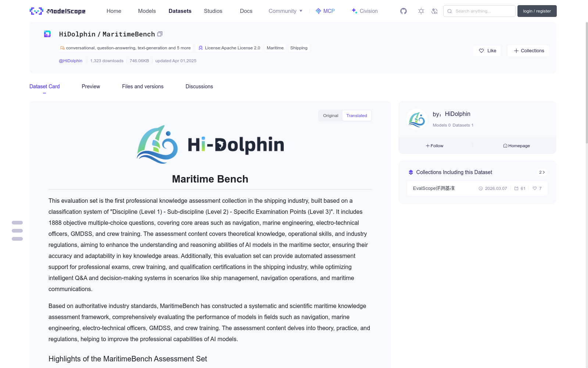
Task: Click the heart icon on EvalScope collection
Action: [535, 188]
